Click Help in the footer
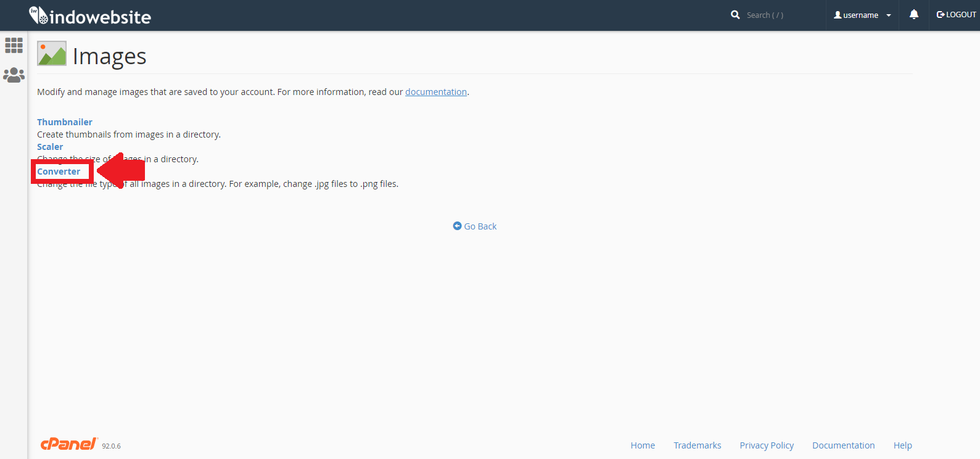 (902, 445)
